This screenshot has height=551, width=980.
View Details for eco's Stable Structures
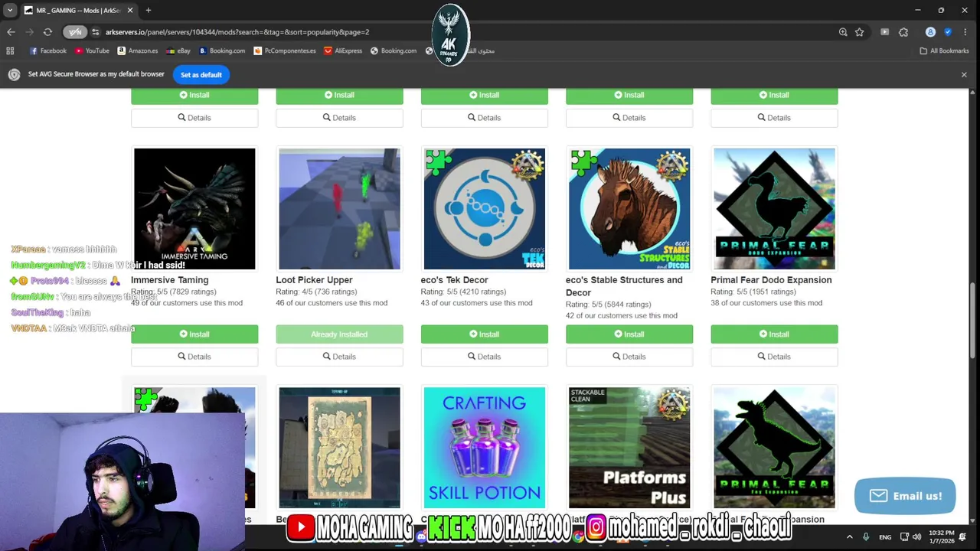coord(629,357)
